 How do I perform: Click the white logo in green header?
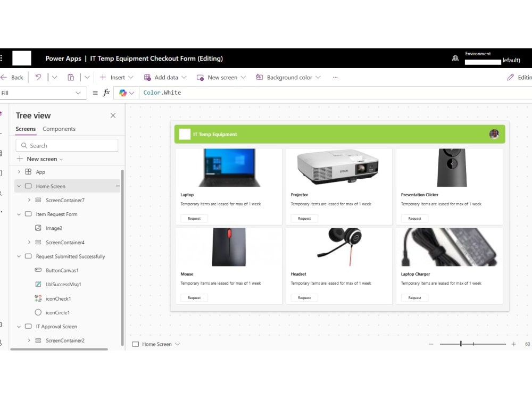click(x=185, y=134)
